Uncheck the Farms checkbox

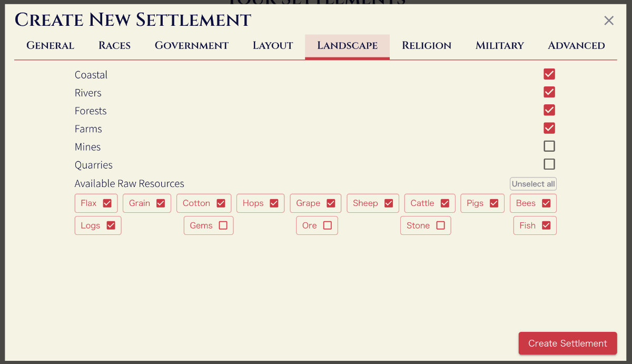(549, 128)
